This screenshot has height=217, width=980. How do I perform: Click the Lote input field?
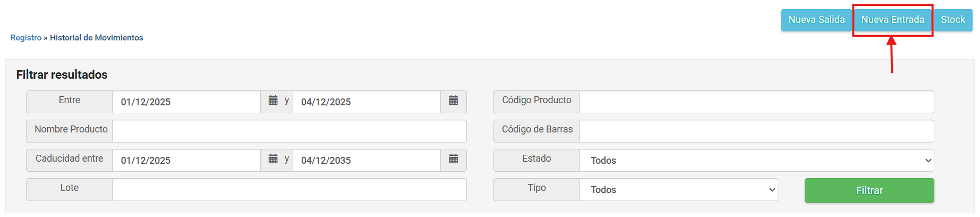[289, 190]
